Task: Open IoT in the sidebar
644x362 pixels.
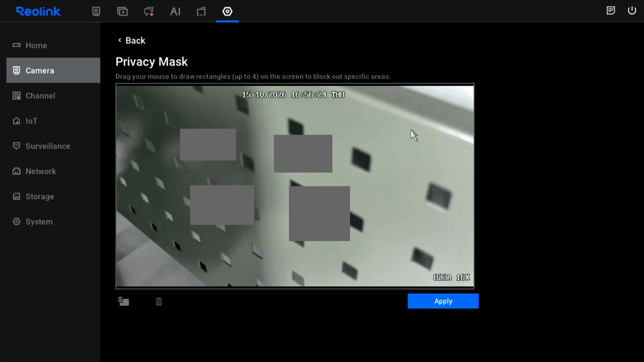Action: pyautogui.click(x=53, y=121)
